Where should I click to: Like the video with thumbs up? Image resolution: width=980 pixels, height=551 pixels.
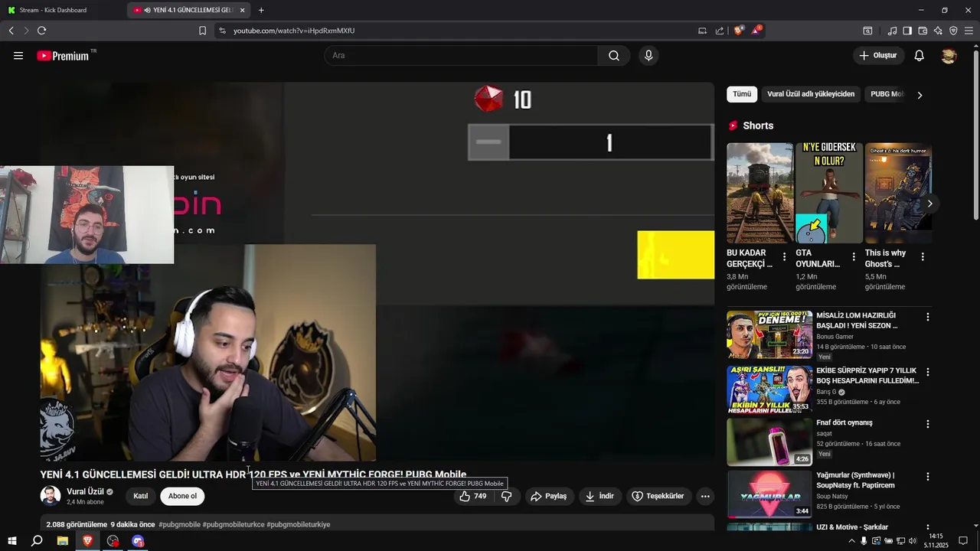473,496
